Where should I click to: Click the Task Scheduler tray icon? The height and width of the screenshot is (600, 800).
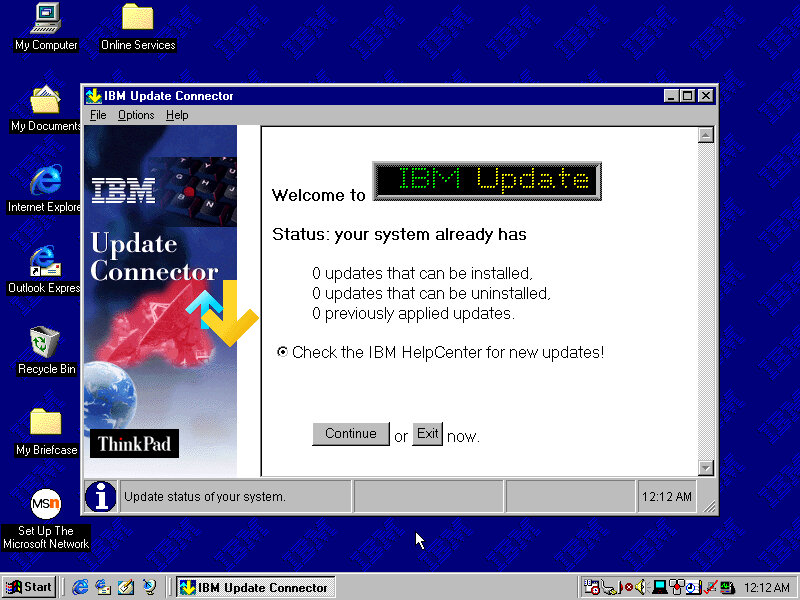pyautogui.click(x=592, y=587)
